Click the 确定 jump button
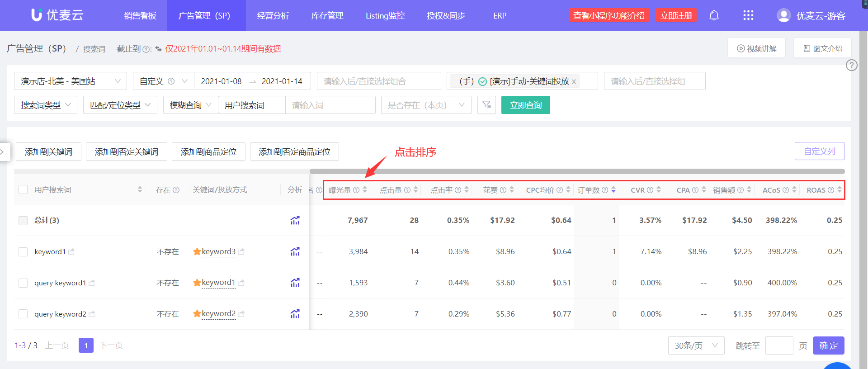 tap(829, 345)
